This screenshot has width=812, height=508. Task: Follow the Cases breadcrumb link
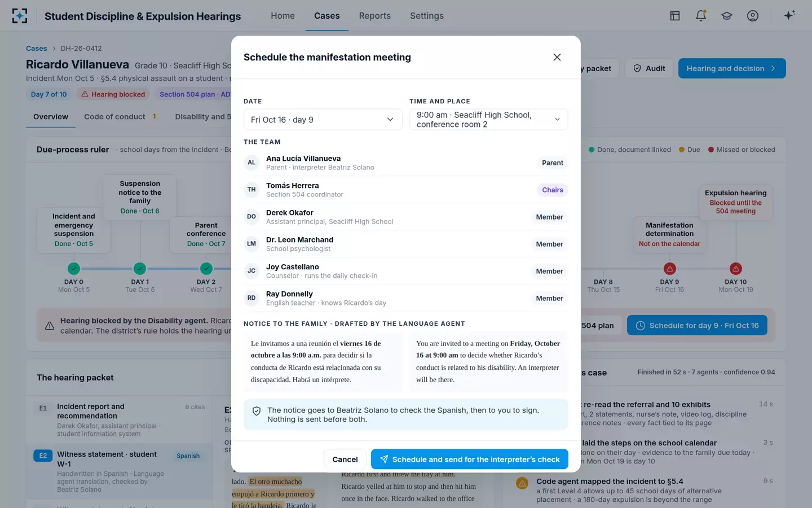coord(37,49)
